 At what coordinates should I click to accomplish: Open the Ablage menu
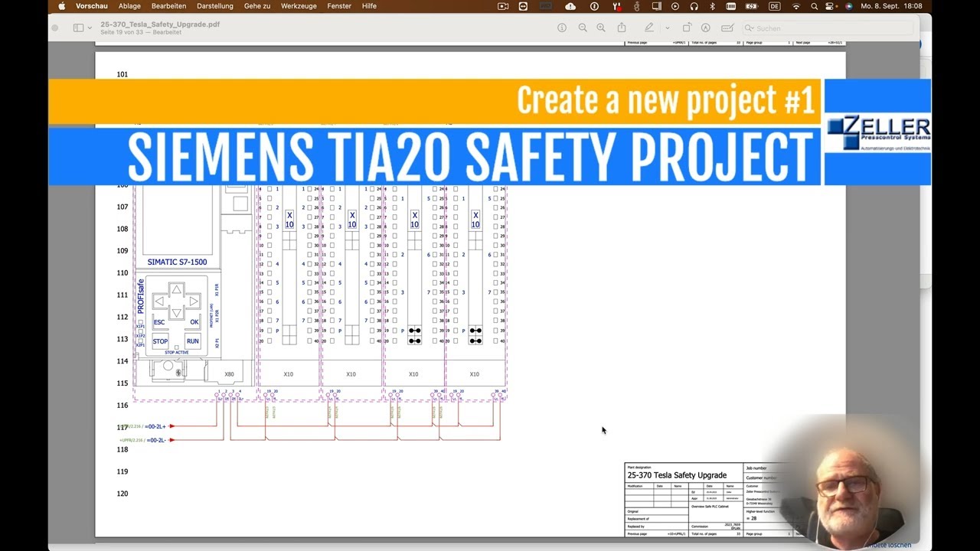[129, 6]
